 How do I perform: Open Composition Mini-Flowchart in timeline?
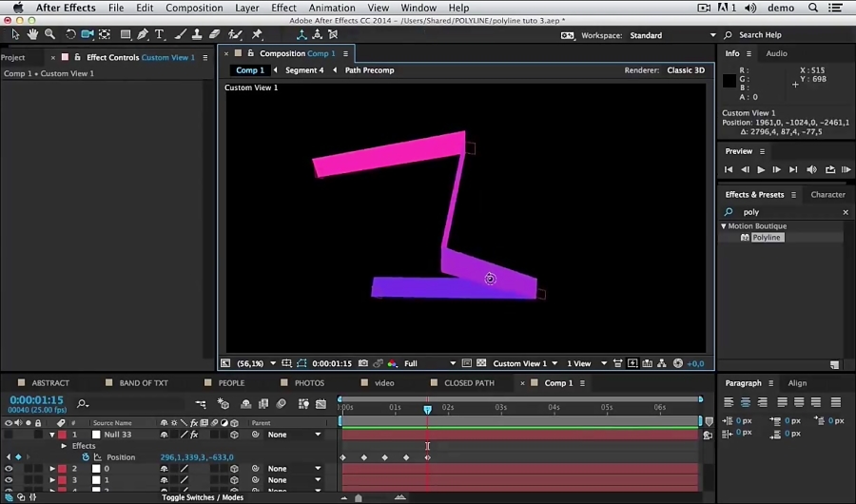pyautogui.click(x=201, y=404)
